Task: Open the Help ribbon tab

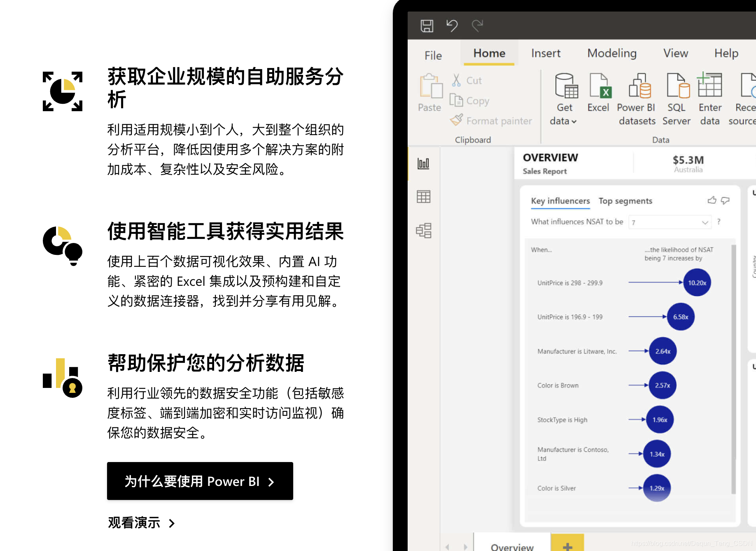Action: pyautogui.click(x=726, y=53)
